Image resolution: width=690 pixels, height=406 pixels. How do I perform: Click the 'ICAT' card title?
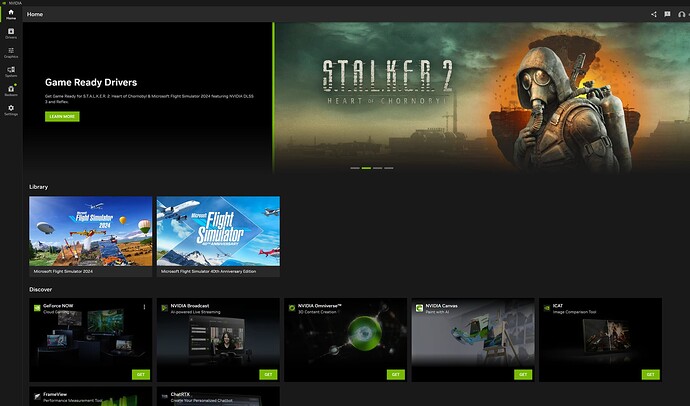click(558, 306)
